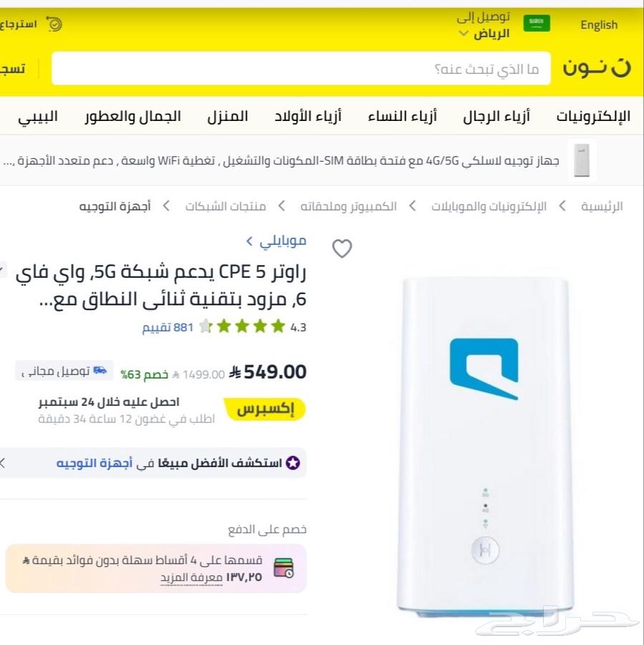Open the الجمال والعطور category menu

click(133, 117)
